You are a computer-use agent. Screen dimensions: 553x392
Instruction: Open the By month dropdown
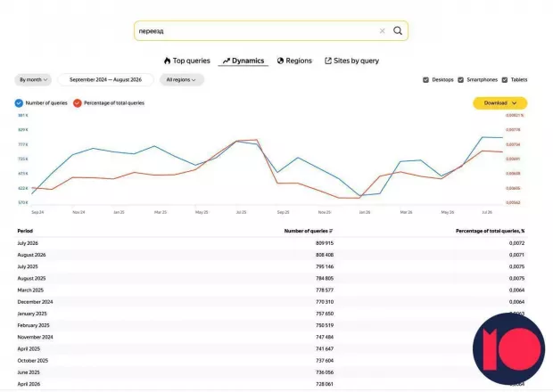pos(33,80)
